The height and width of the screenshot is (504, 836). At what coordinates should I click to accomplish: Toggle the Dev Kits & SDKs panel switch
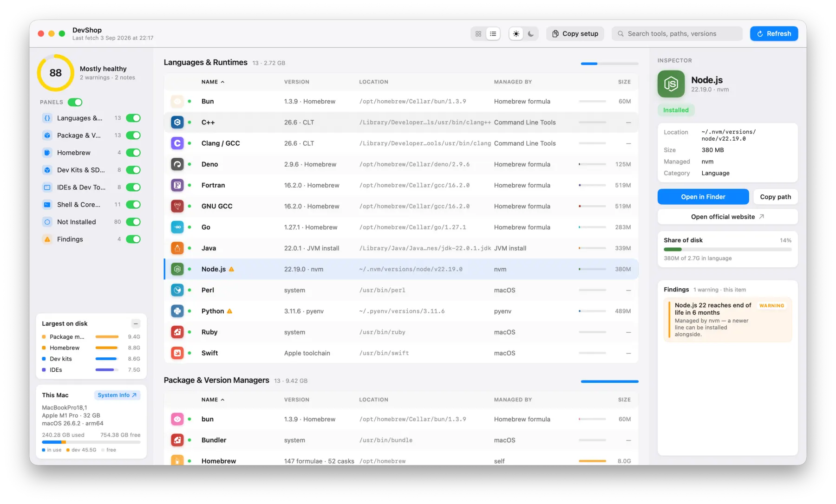pos(133,170)
